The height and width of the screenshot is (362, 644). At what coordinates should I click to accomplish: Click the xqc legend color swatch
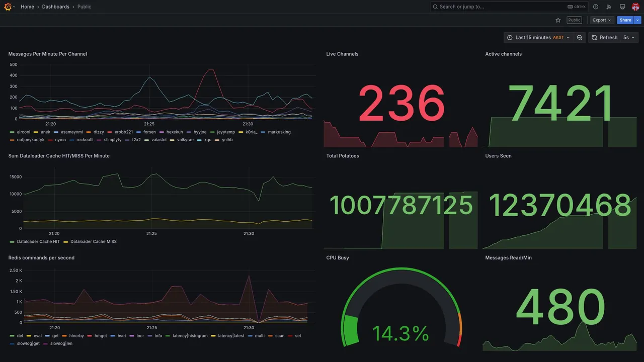tap(199, 140)
